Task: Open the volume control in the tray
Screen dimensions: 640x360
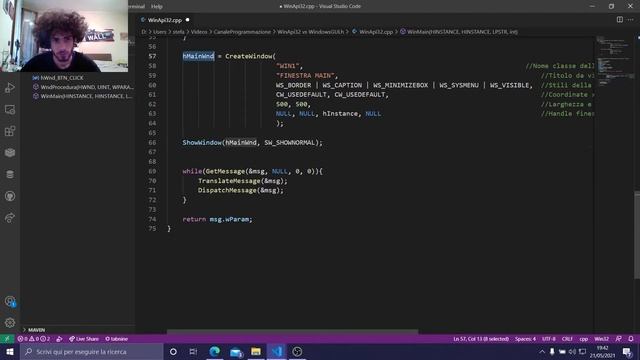Action: click(x=572, y=351)
